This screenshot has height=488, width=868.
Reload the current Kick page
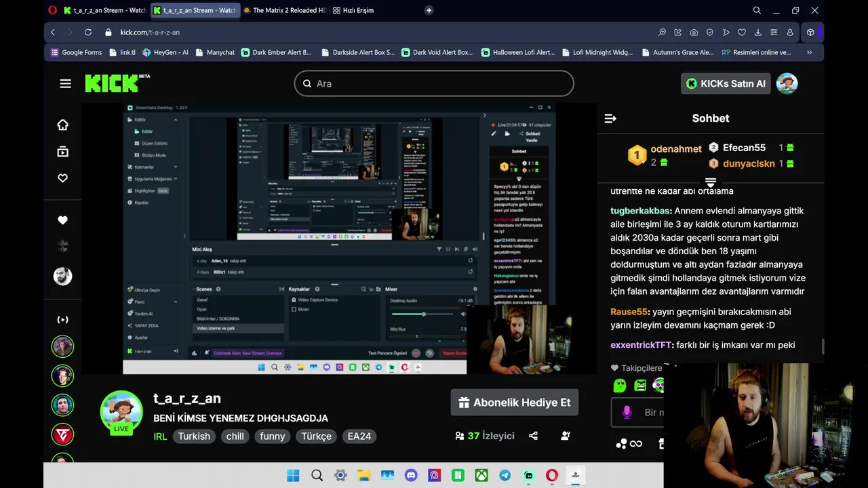point(87,32)
